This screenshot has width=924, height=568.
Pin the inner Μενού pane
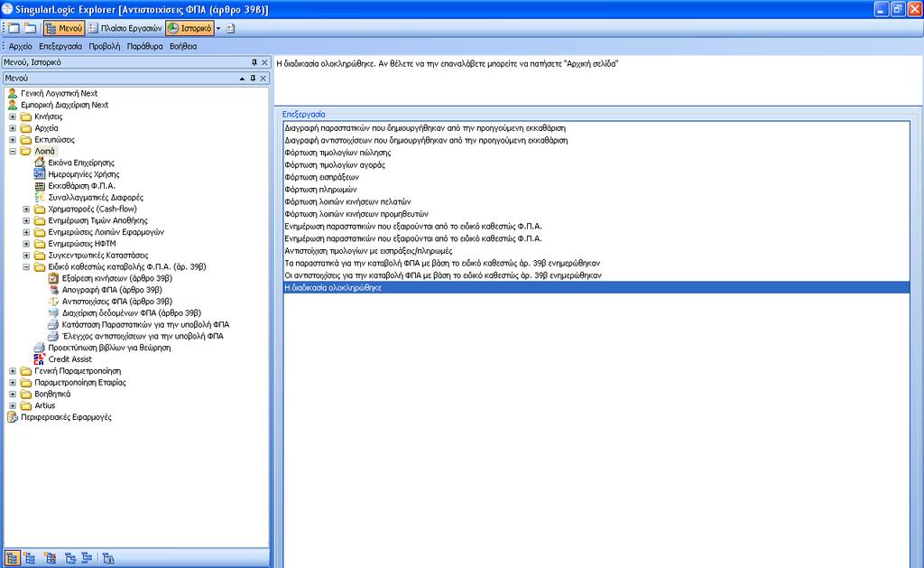pyautogui.click(x=253, y=78)
